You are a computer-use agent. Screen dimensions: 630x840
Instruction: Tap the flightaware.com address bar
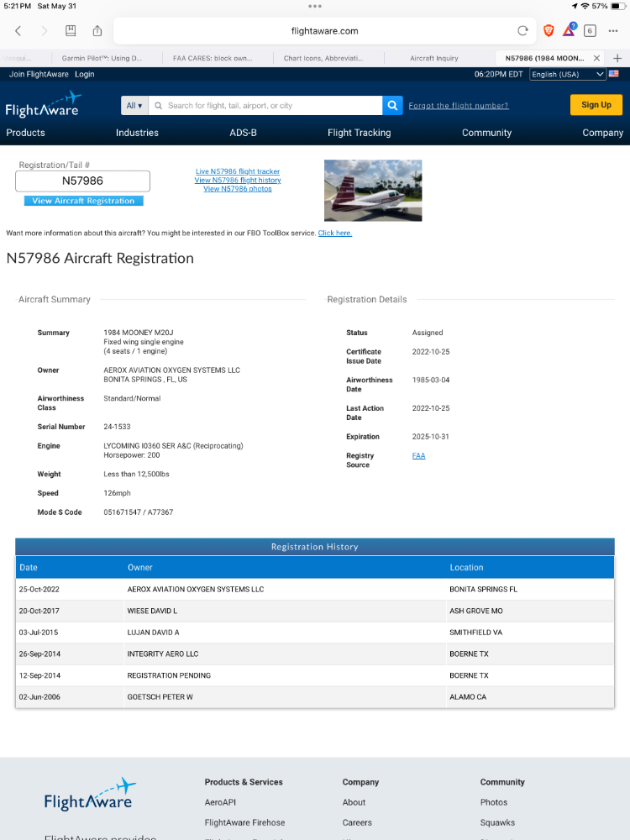(x=324, y=31)
